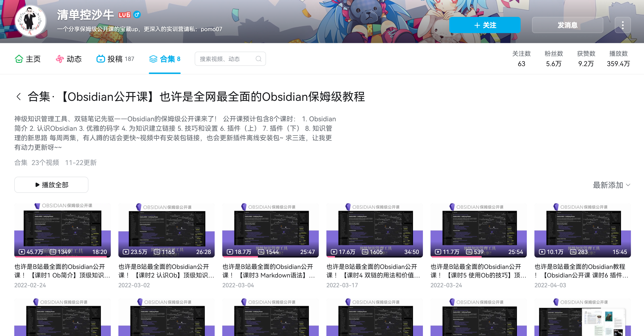Open the three-dot more options menu
This screenshot has height=336, width=644.
[623, 25]
